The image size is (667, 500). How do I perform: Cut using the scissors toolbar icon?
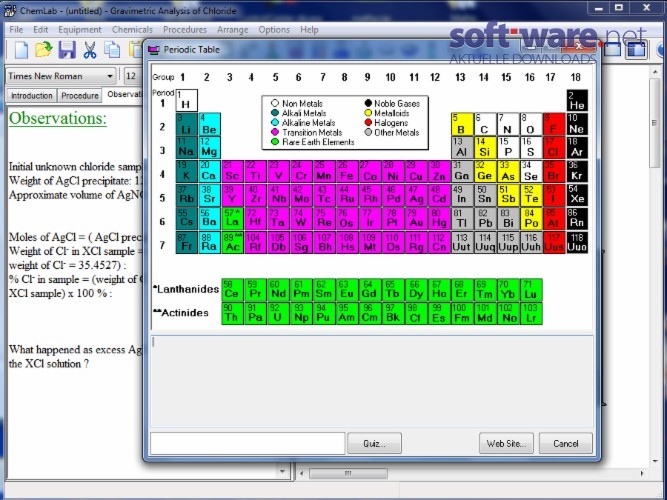tap(89, 50)
